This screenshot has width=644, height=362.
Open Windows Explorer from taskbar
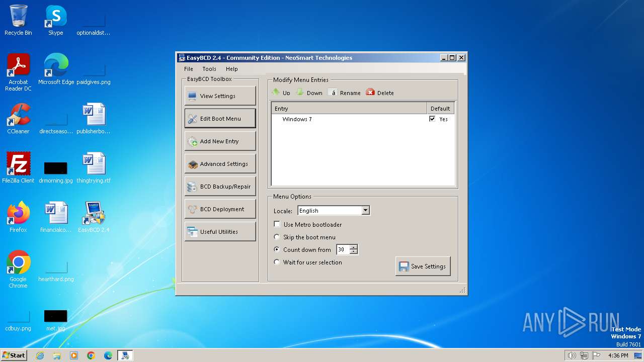pyautogui.click(x=57, y=355)
